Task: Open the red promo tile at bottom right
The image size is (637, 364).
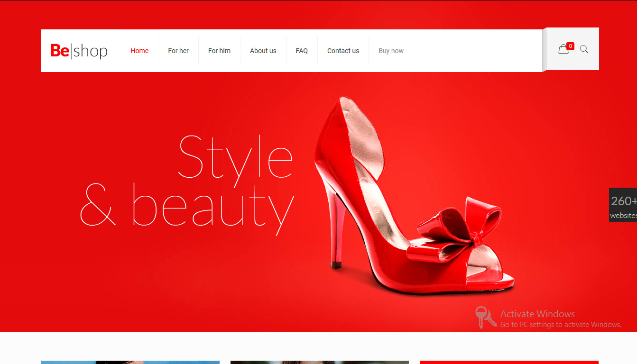Action: pos(509,362)
